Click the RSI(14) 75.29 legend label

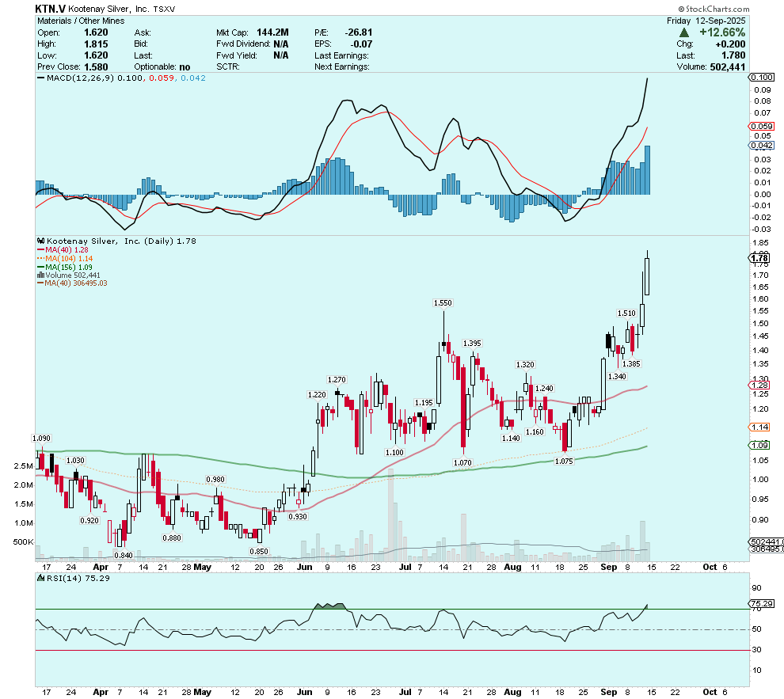[x=78, y=578]
